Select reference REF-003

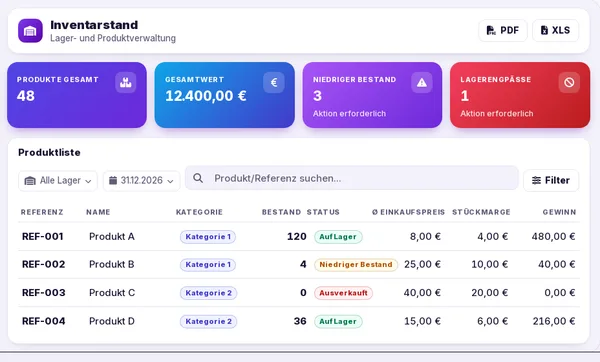[44, 293]
